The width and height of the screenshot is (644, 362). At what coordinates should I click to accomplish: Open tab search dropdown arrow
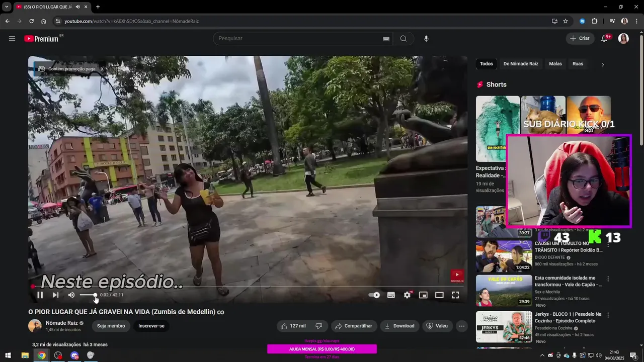[x=7, y=7]
